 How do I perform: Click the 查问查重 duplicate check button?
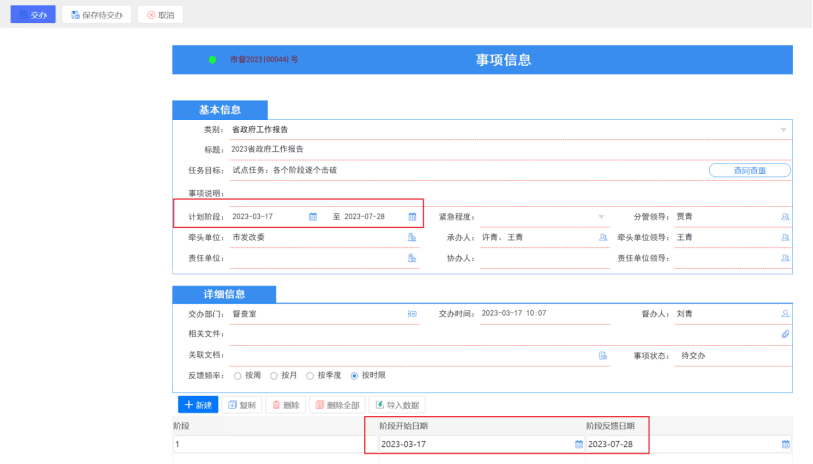point(749,171)
